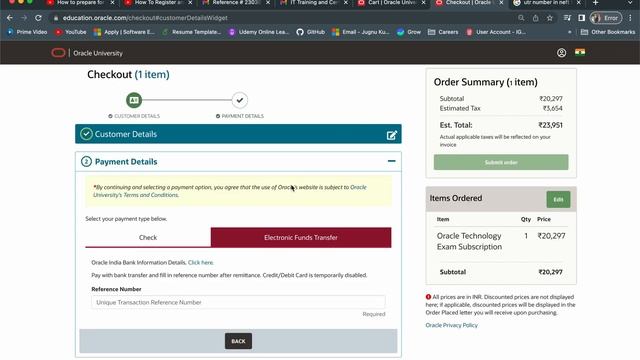The width and height of the screenshot is (640, 360).
Task: Edit Customer Details with the pencil icon
Action: pyautogui.click(x=392, y=135)
